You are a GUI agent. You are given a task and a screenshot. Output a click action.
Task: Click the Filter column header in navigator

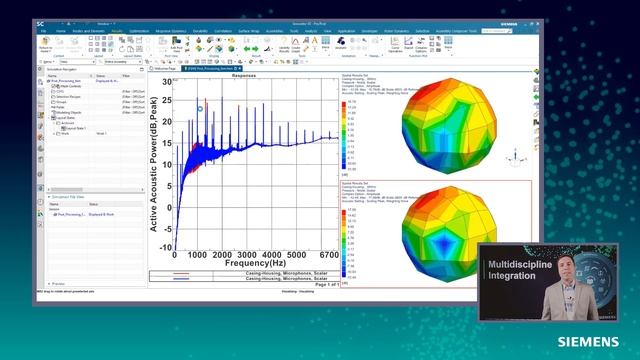coord(126,76)
